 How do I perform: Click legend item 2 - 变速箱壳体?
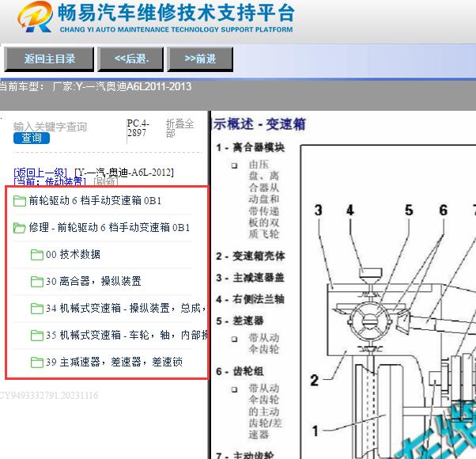click(251, 256)
